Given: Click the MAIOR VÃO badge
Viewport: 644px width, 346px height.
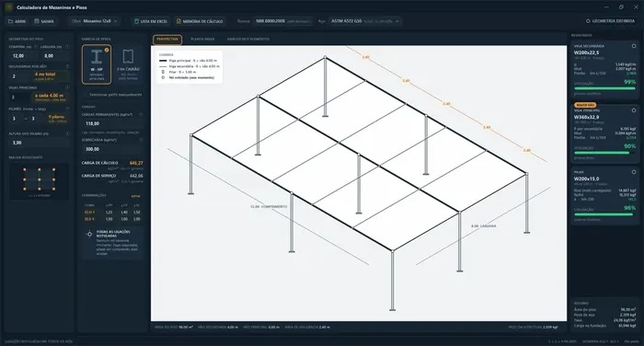Looking at the screenshot, I should click(585, 105).
